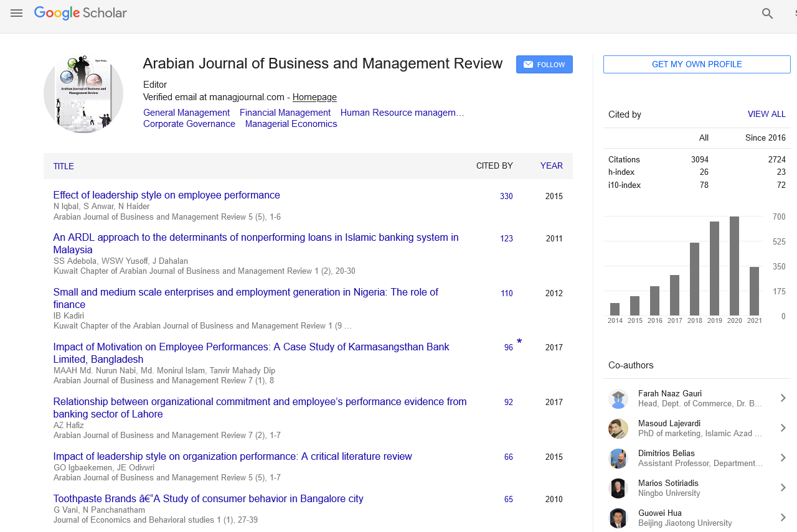Select General Management interest tag

186,113
